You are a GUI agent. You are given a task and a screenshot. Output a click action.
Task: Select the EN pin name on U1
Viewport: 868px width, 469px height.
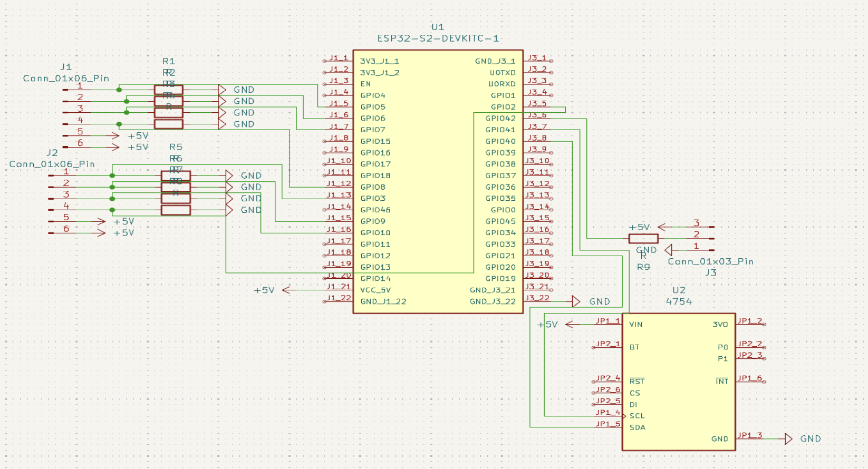365,84
